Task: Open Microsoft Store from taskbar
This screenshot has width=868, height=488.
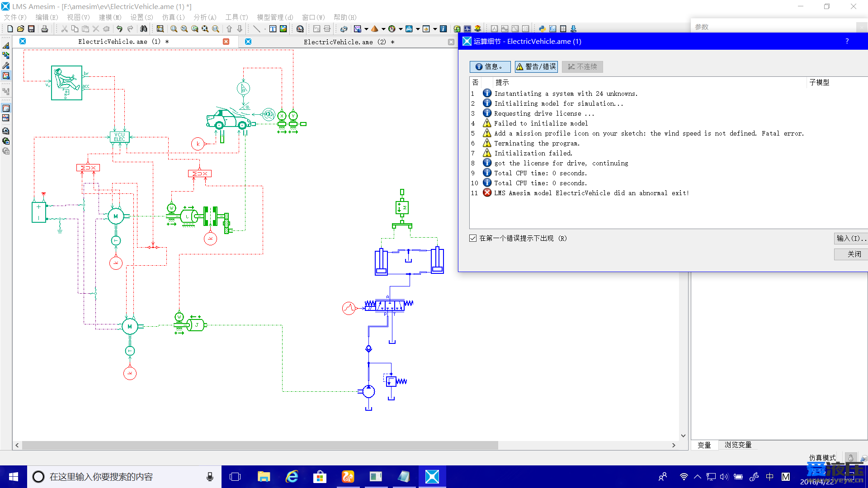Action: tap(320, 477)
